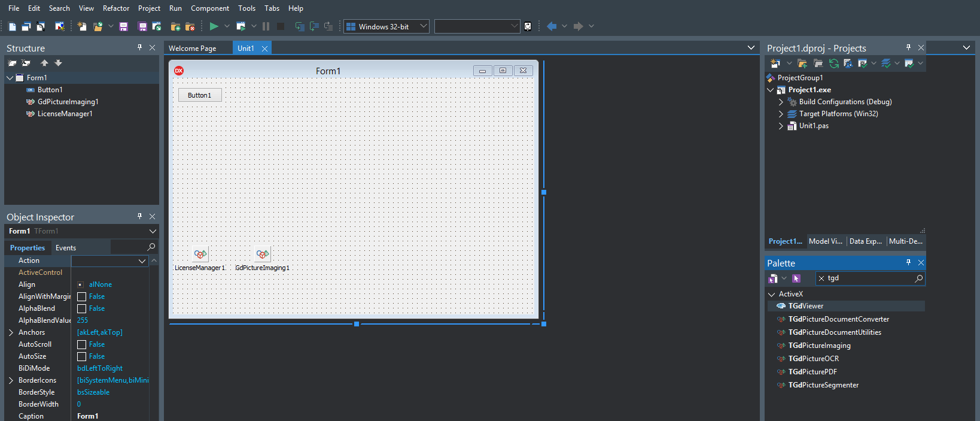Image resolution: width=980 pixels, height=421 pixels.
Task: Toggle the AlignWithMargins checkbox
Action: click(82, 296)
